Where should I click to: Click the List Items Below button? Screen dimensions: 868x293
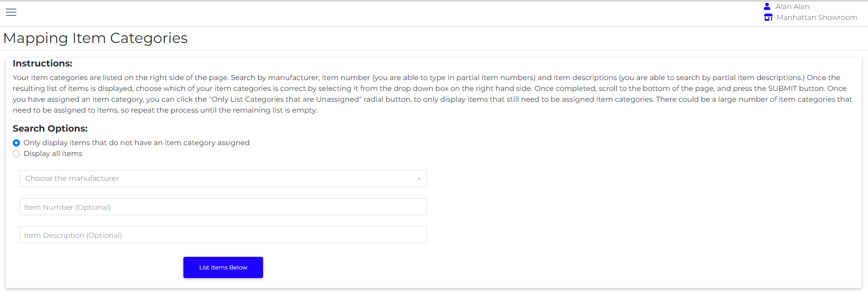click(223, 267)
